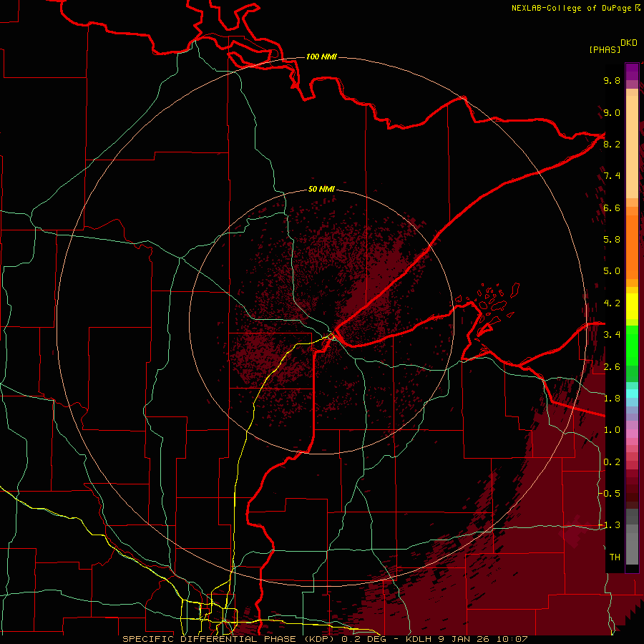Select the 100 NMI range ring label
Screen dimensions: 644x644
pyautogui.click(x=321, y=57)
